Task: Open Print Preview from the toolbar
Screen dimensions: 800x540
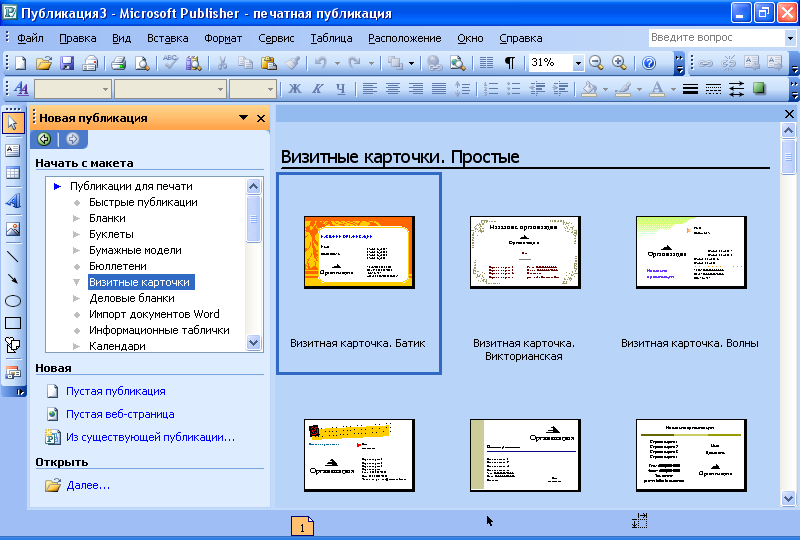Action: click(x=142, y=63)
